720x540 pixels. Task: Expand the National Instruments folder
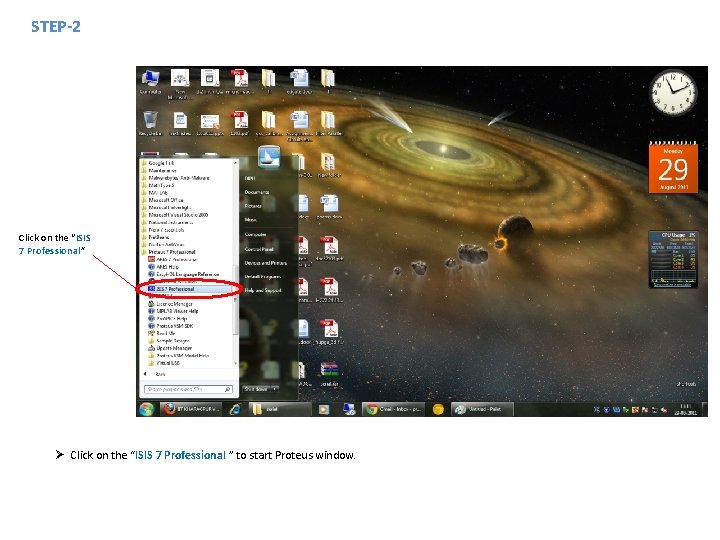167,222
